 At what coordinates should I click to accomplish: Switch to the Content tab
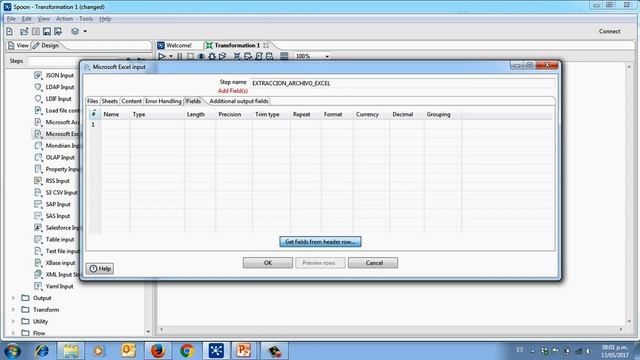point(131,101)
